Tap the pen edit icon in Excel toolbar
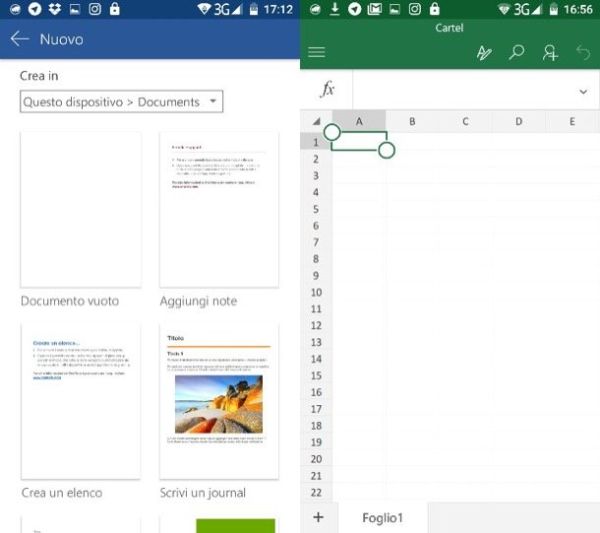This screenshot has height=533, width=600. (x=484, y=52)
